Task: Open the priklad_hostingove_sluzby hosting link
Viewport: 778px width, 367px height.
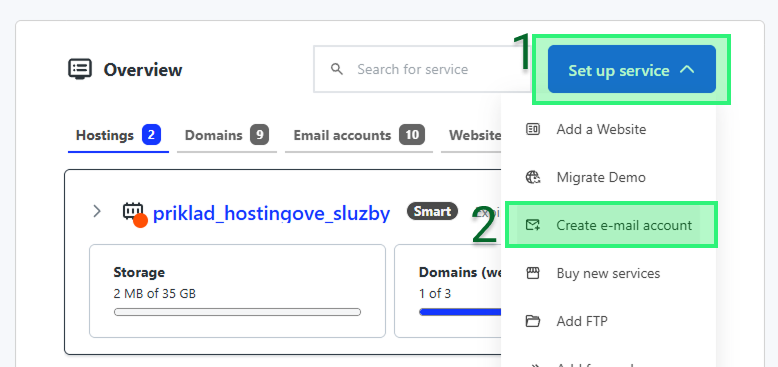Action: 271,213
